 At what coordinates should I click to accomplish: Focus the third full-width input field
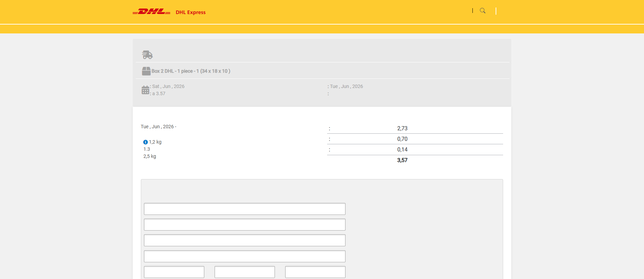coord(245,240)
